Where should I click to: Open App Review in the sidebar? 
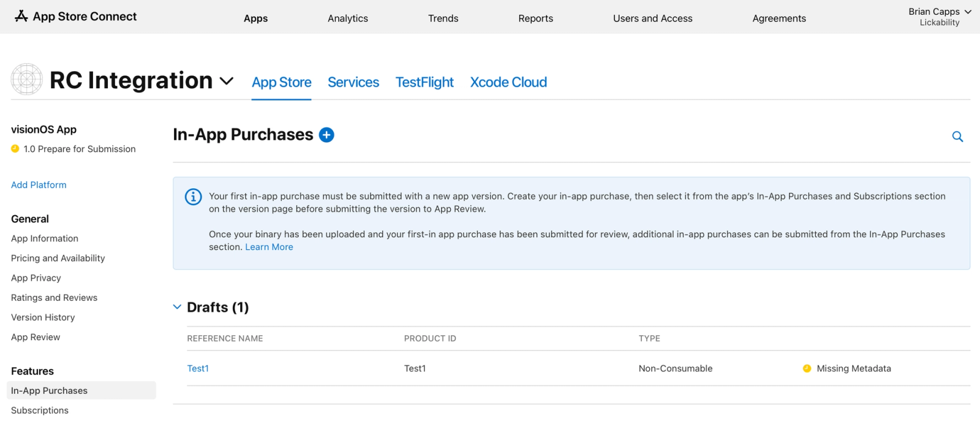[36, 337]
